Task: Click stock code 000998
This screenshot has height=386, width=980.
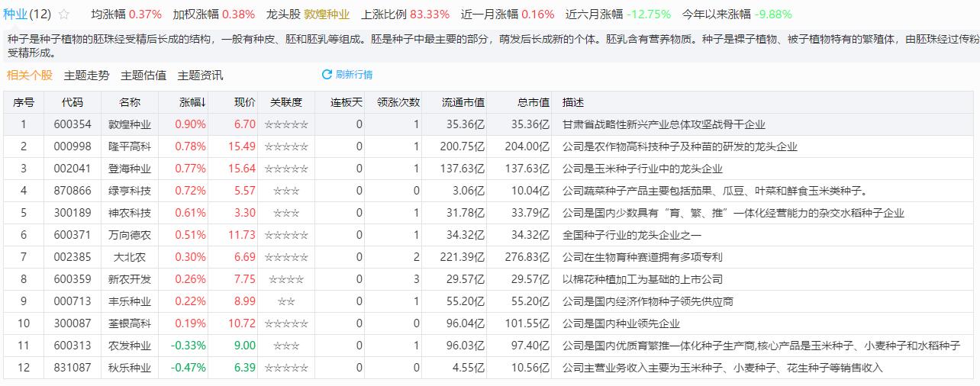Action: click(73, 146)
